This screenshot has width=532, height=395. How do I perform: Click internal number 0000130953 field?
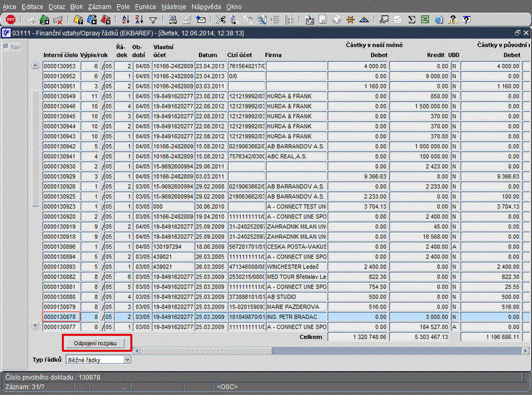(61, 66)
